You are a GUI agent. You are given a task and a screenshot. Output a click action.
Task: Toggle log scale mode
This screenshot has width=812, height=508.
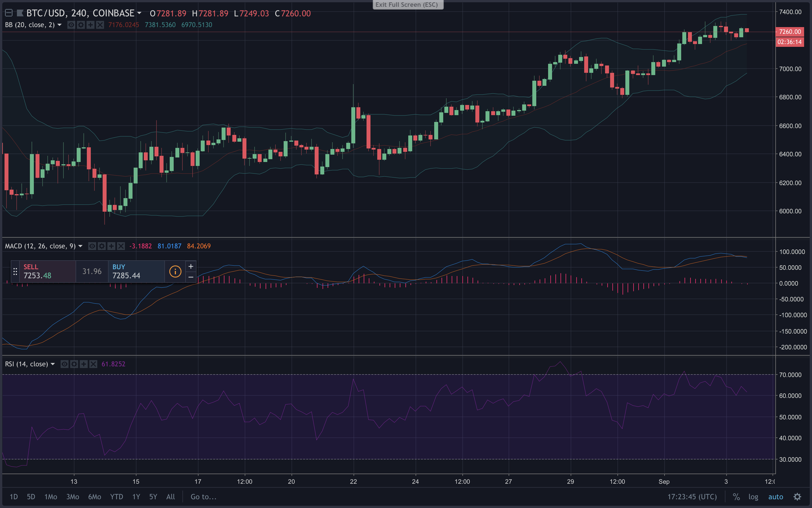[753, 497]
